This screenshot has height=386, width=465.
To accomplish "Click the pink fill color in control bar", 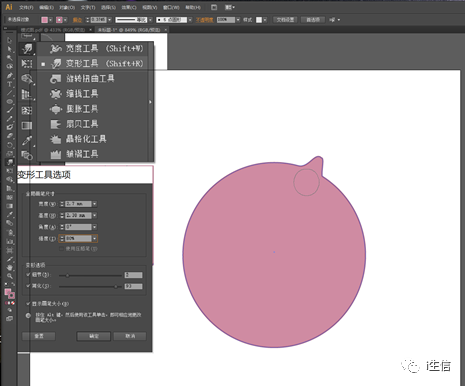I will tap(44, 20).
